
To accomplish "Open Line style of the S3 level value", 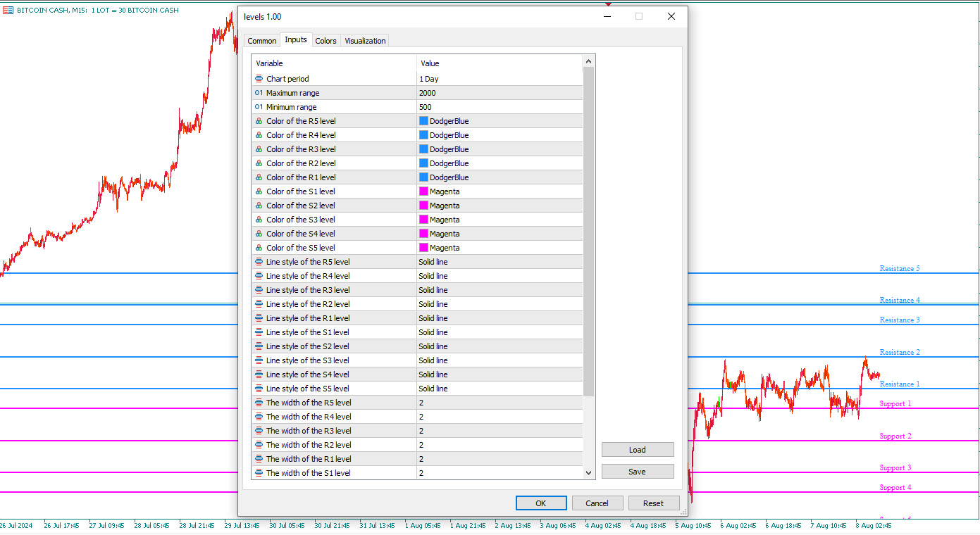I will (500, 360).
